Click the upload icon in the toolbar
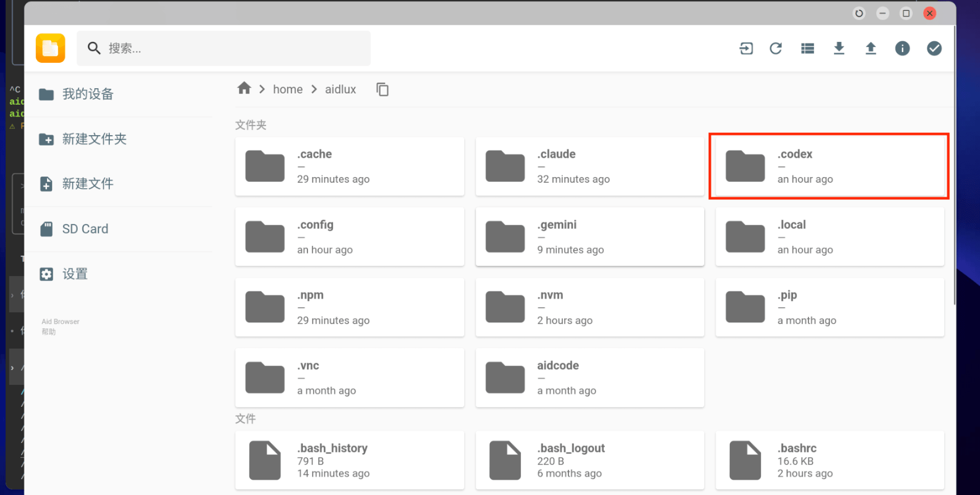The width and height of the screenshot is (980, 495). (870, 48)
